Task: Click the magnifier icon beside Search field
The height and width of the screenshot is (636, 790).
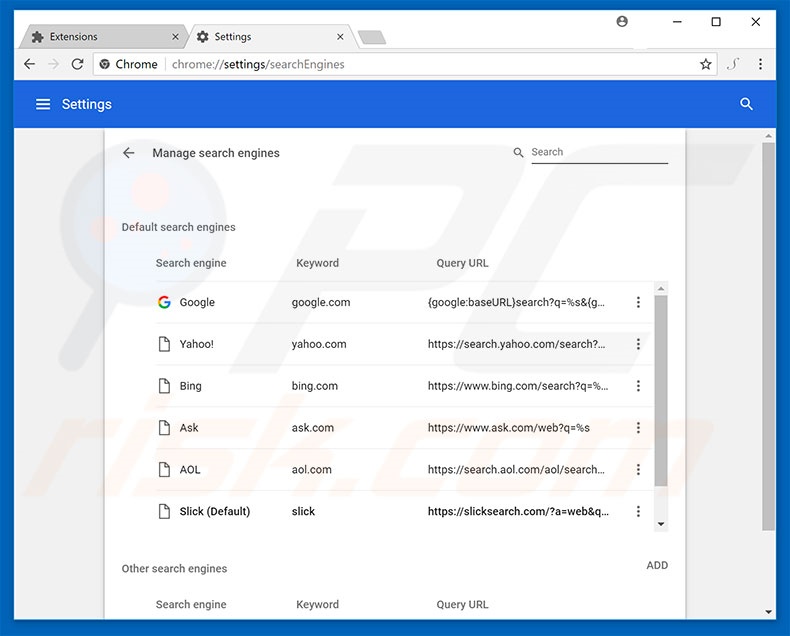Action: 518,152
